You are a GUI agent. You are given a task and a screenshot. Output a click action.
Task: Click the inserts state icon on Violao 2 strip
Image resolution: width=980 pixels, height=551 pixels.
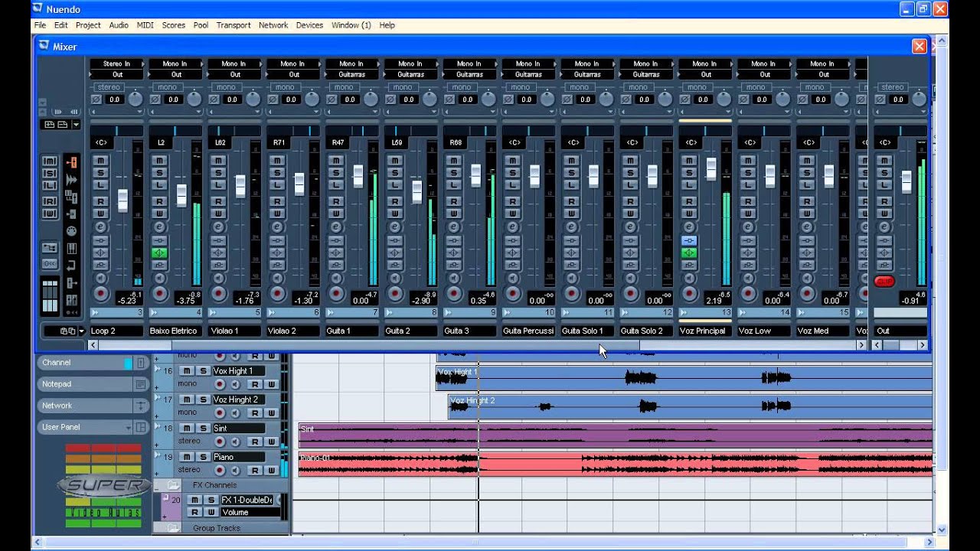click(x=277, y=240)
